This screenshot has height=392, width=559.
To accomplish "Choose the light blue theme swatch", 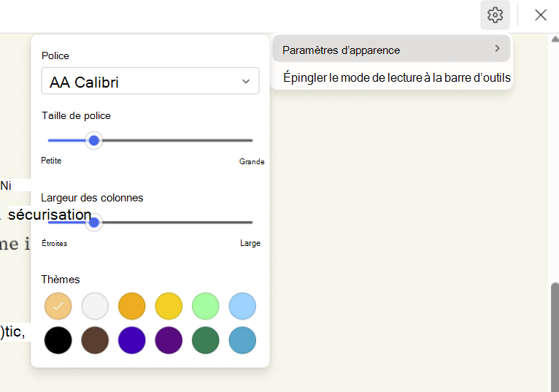I will 242,306.
